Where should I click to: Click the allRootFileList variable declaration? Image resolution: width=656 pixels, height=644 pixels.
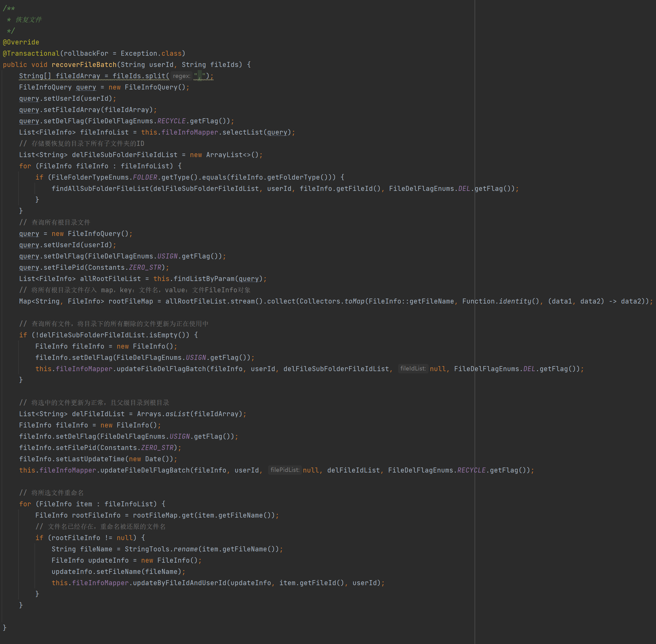(110, 279)
